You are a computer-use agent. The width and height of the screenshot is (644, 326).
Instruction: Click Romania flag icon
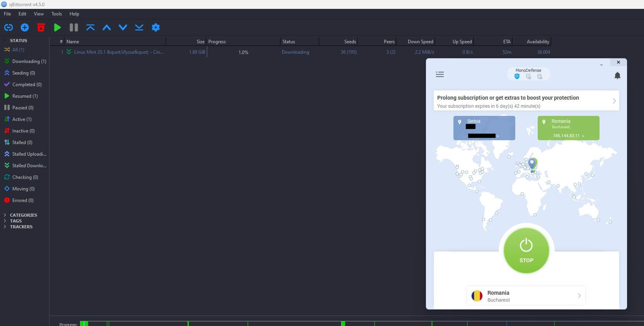pyautogui.click(x=477, y=296)
